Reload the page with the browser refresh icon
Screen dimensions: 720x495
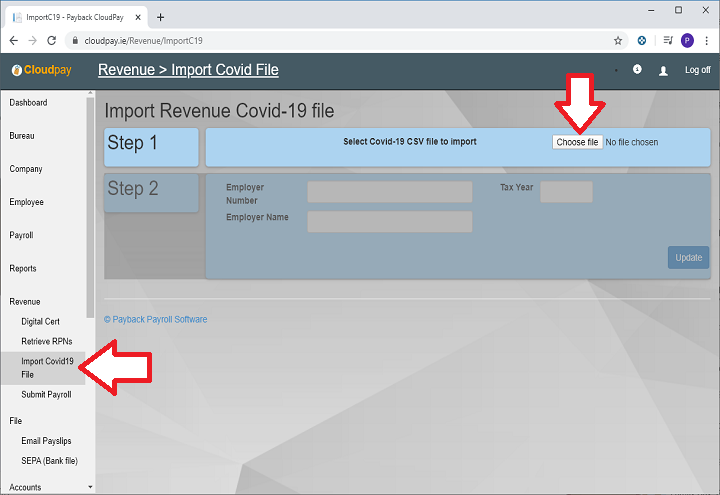coord(52,41)
